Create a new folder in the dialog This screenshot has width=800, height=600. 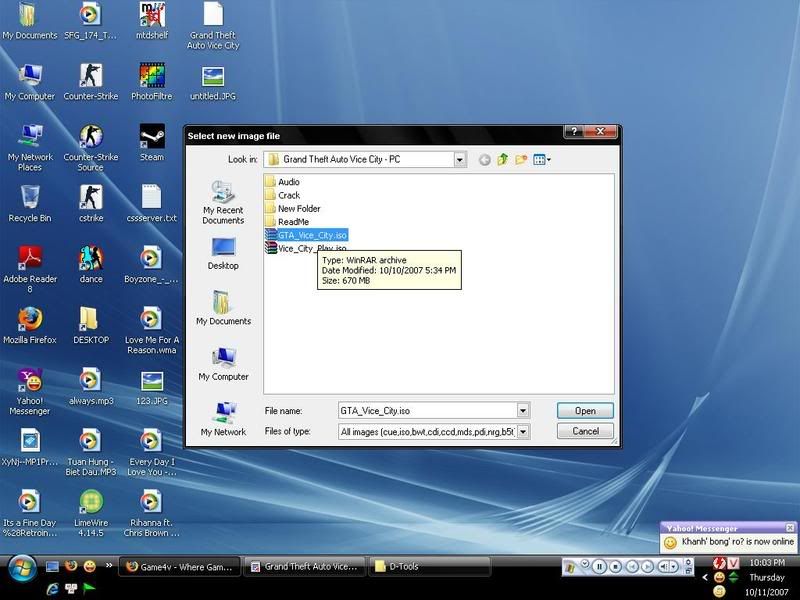pyautogui.click(x=521, y=160)
